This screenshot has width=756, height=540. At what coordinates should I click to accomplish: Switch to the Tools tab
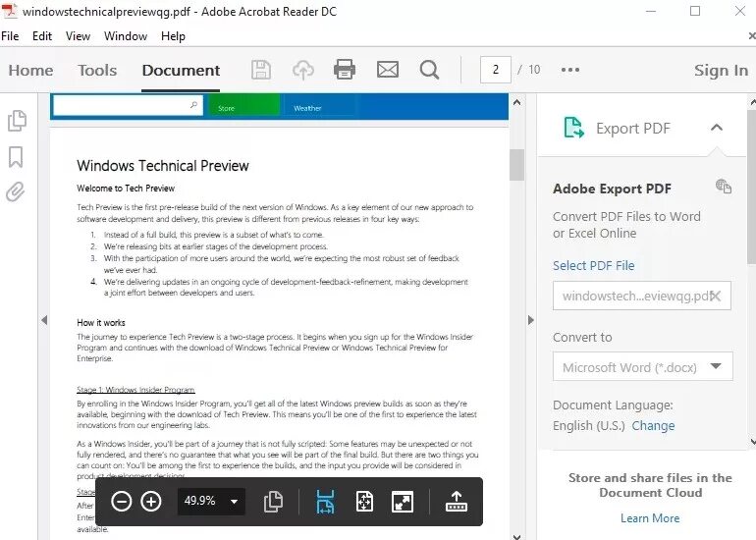coord(97,71)
